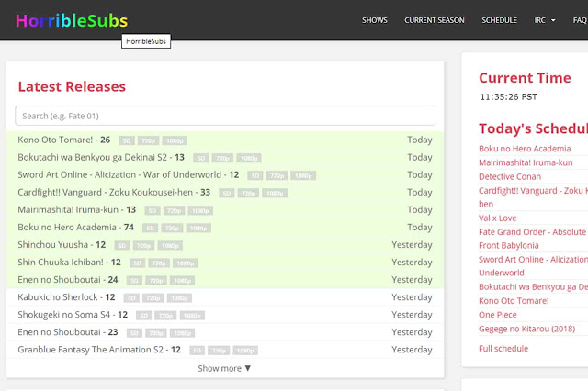Open Boku no Hero Academia in Today's Schedule
The image size is (588, 391).
[x=525, y=149]
